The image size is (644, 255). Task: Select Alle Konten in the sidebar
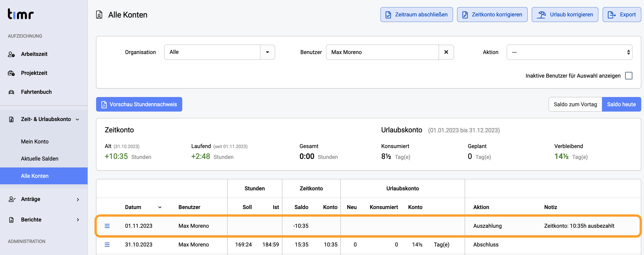click(44, 176)
